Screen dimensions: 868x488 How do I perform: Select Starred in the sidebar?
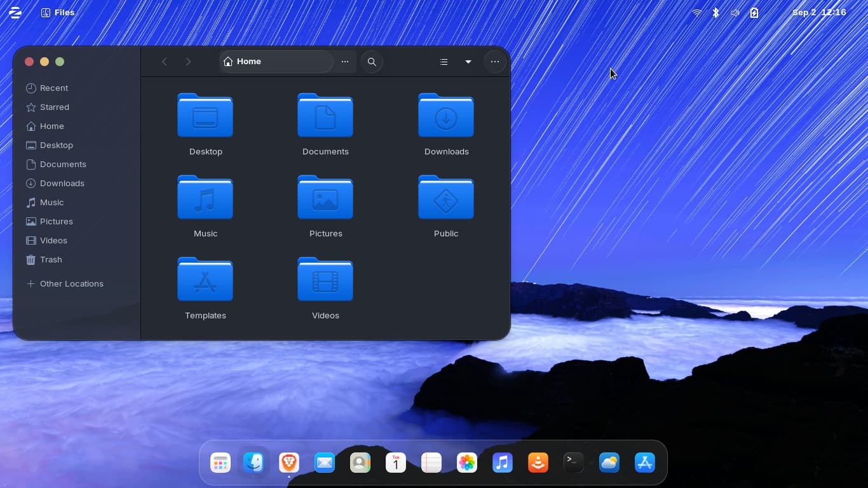(x=54, y=107)
